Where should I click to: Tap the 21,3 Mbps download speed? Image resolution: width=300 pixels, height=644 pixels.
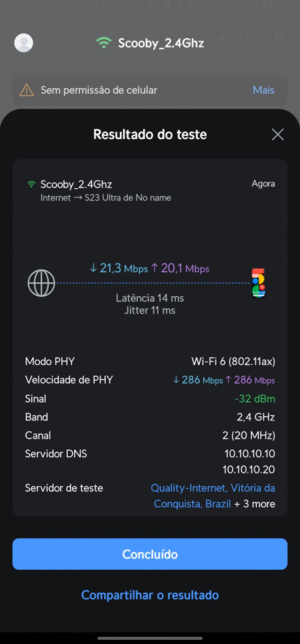(119, 268)
